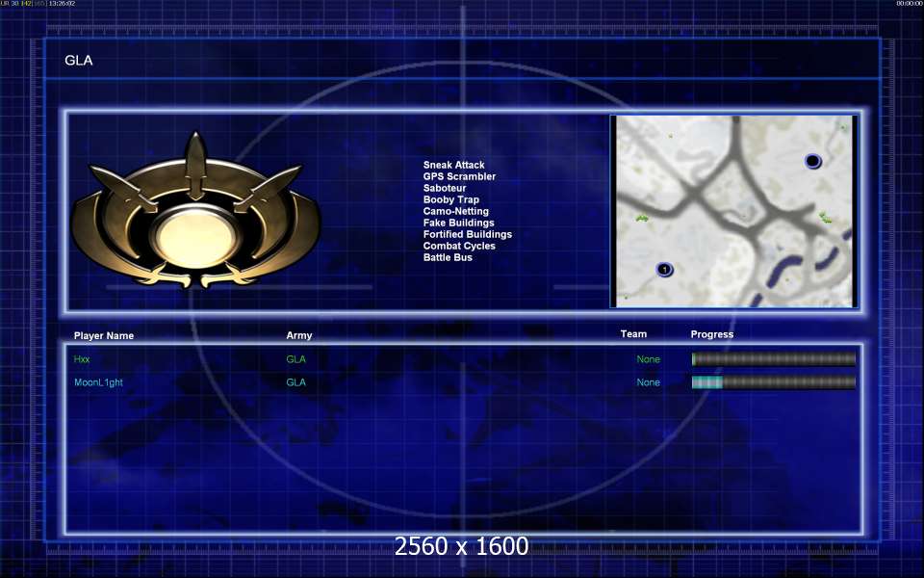Select start position marker 1 on minimap

point(664,270)
